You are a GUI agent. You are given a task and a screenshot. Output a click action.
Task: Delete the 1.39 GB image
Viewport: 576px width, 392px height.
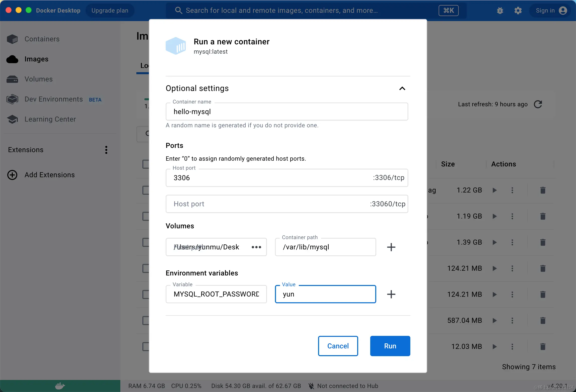[x=543, y=242]
